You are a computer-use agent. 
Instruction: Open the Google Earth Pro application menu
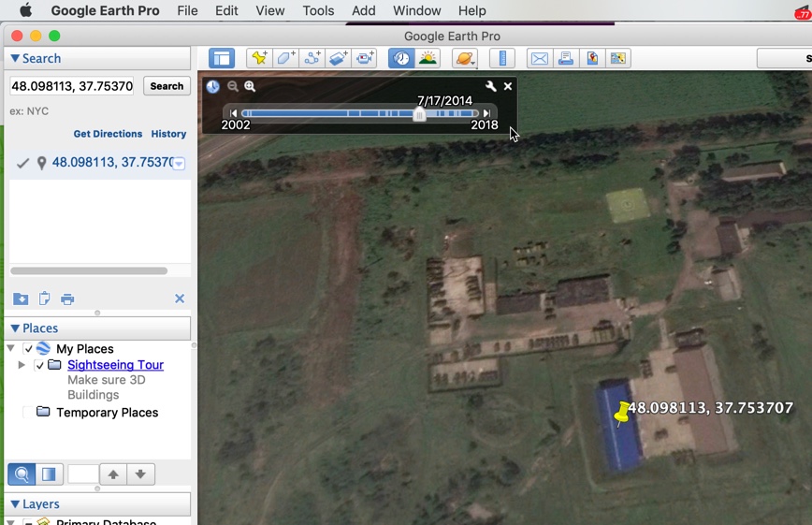click(105, 10)
